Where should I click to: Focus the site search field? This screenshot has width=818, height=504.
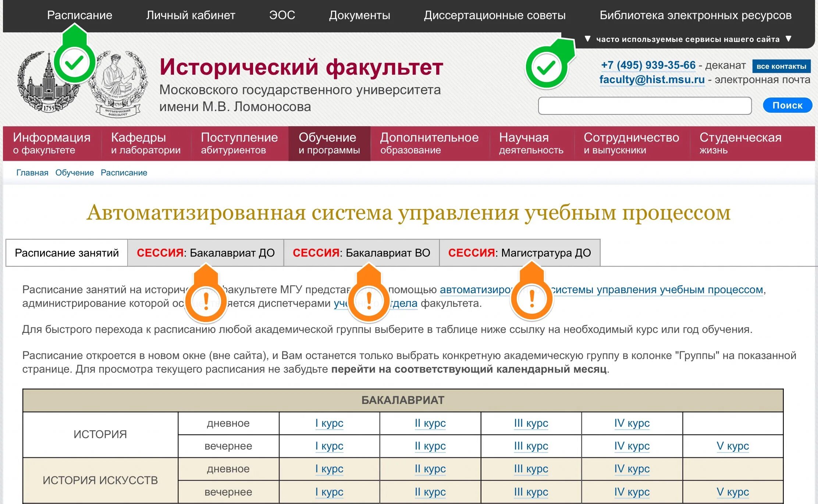(644, 106)
